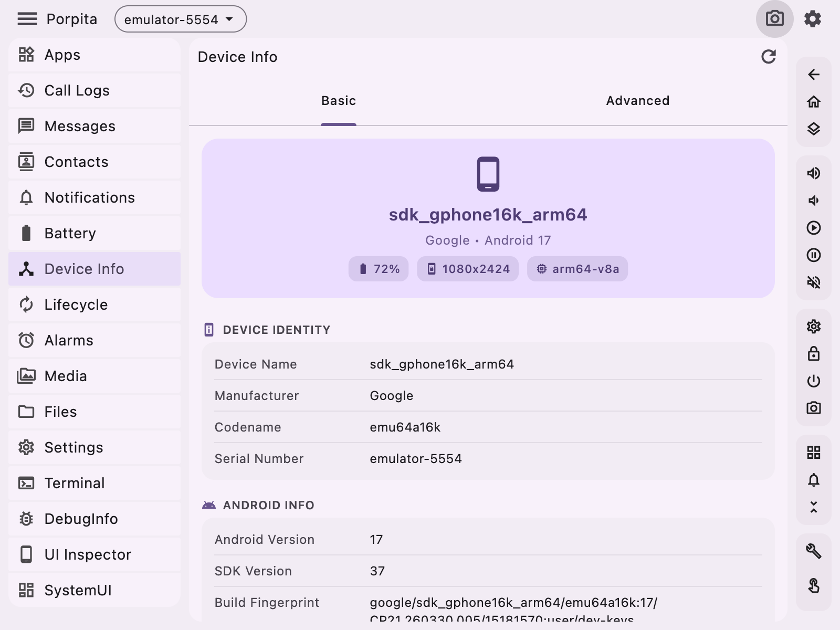
Task: Click the media play icon
Action: (814, 228)
